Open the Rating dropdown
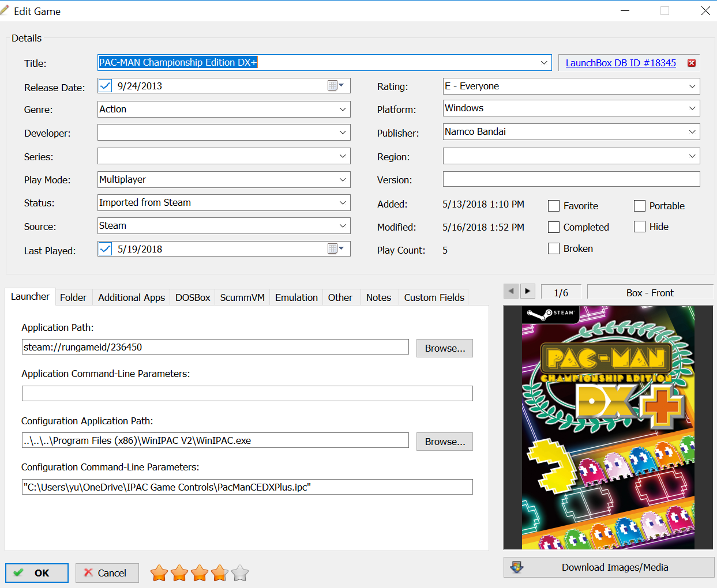 coord(692,86)
